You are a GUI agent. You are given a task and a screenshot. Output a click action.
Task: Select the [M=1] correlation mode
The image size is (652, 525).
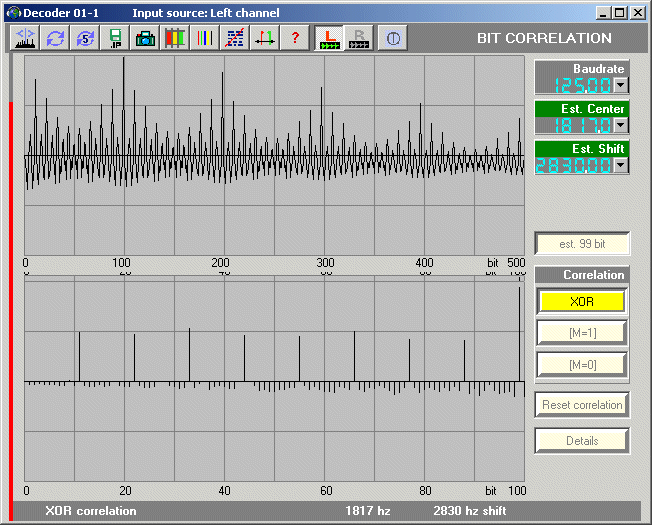point(581,333)
